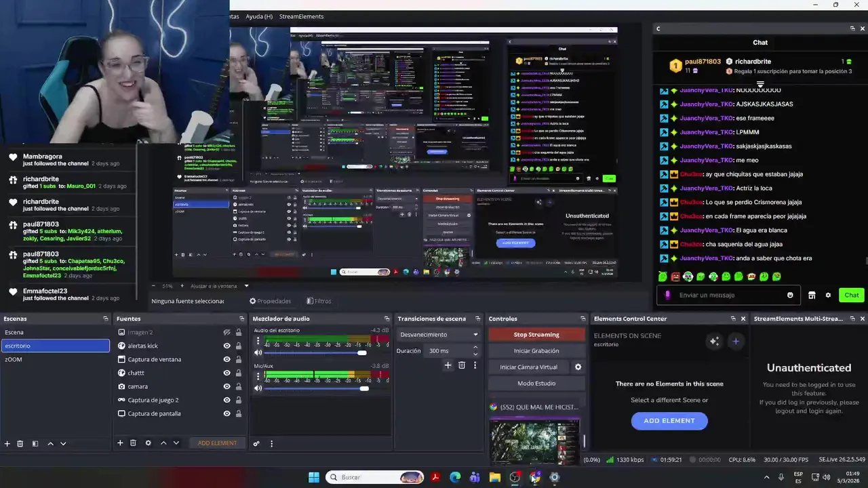Select the escritorio scene
The image size is (868, 488).
tap(56, 346)
